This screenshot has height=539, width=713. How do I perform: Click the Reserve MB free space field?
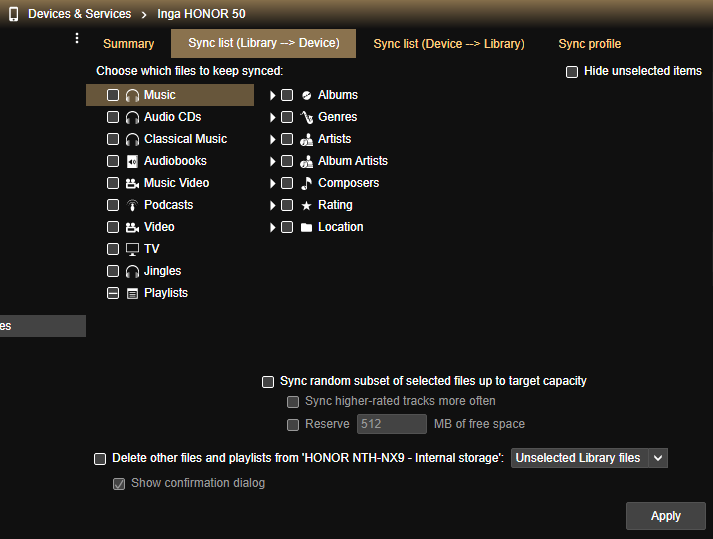click(391, 424)
